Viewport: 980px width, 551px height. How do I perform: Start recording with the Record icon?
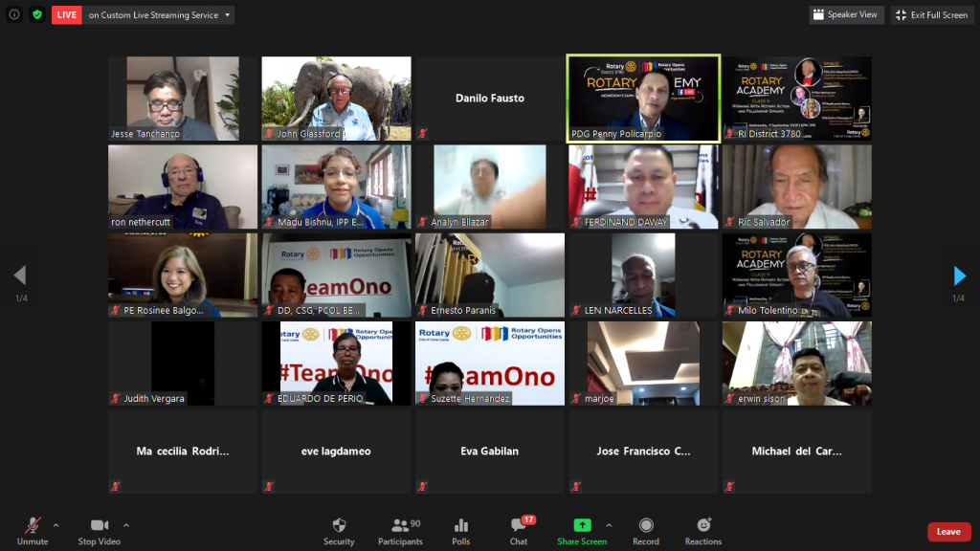[646, 525]
